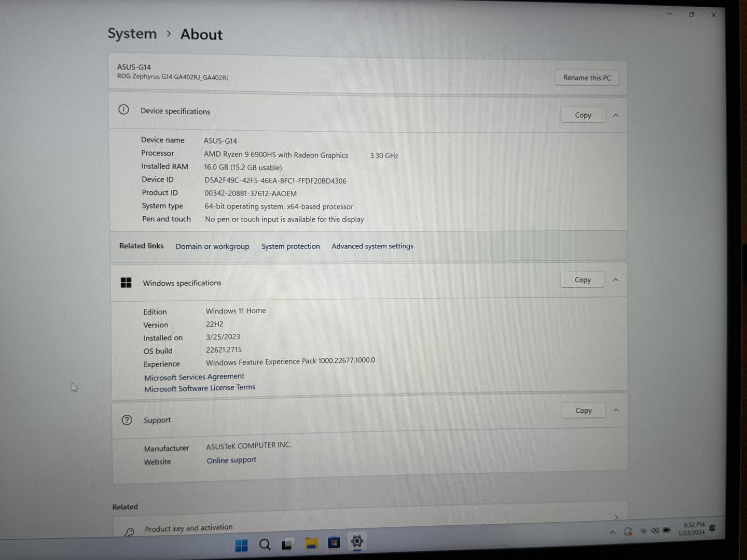Open the Windows Start menu
This screenshot has width=747, height=560.
tap(241, 545)
